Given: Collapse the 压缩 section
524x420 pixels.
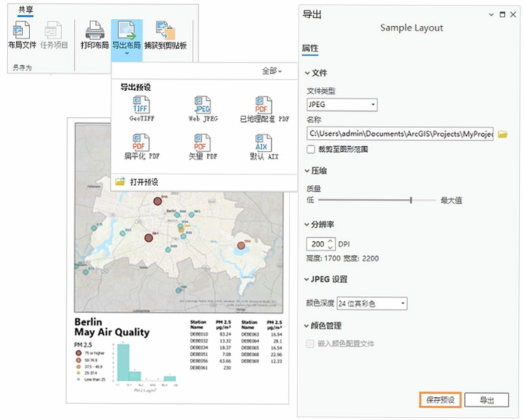Looking at the screenshot, I should pos(307,171).
